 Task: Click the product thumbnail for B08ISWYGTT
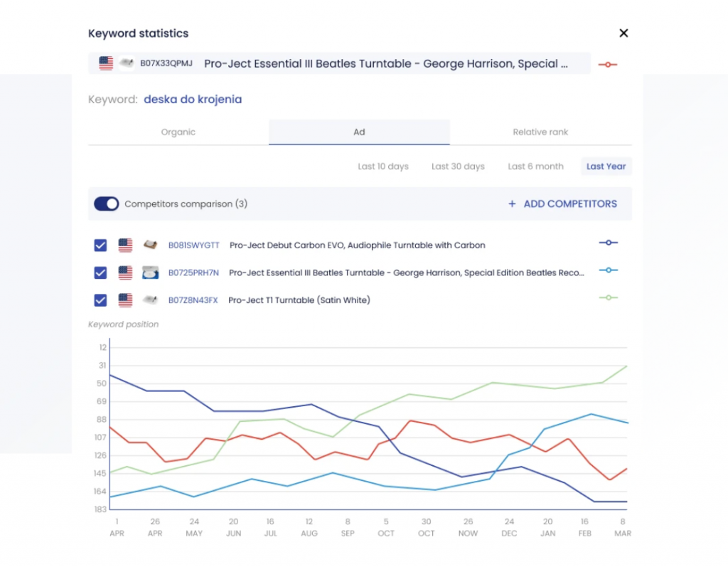click(149, 245)
